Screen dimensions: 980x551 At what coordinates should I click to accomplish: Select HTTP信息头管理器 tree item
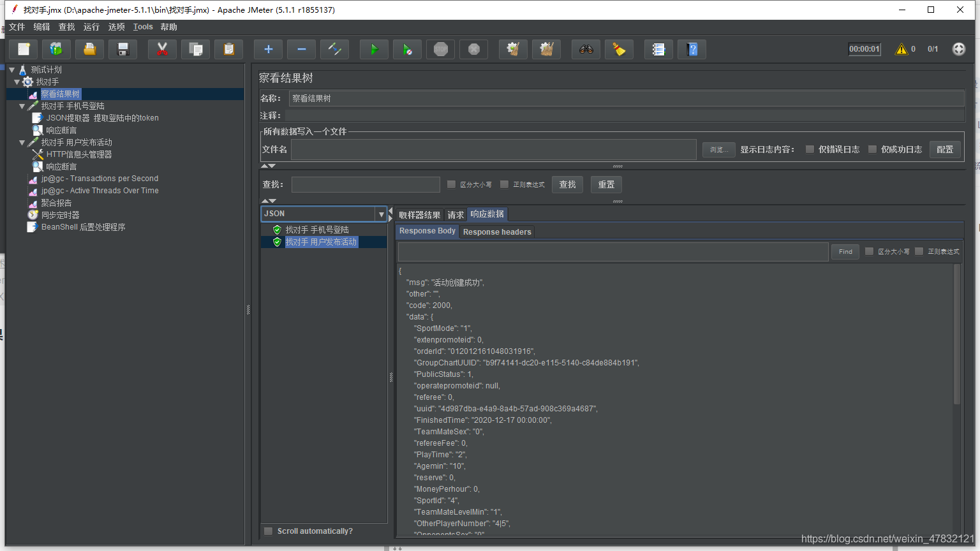(x=78, y=154)
